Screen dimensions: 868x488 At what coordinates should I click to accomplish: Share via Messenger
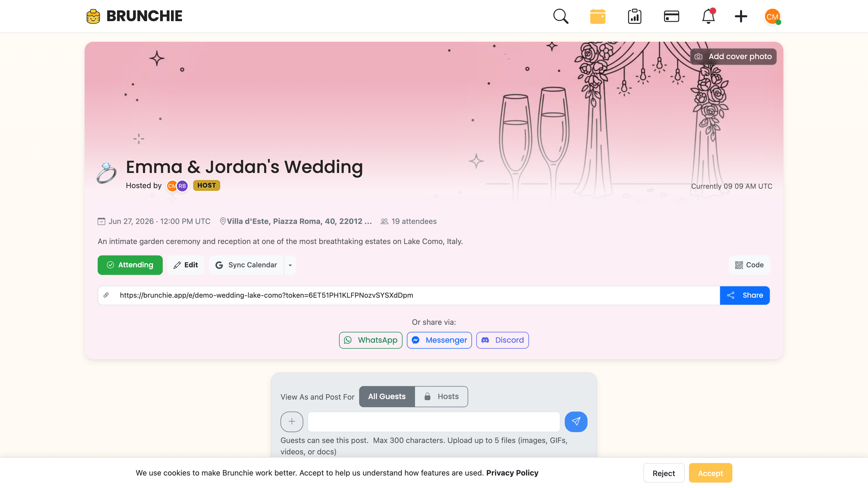click(439, 340)
